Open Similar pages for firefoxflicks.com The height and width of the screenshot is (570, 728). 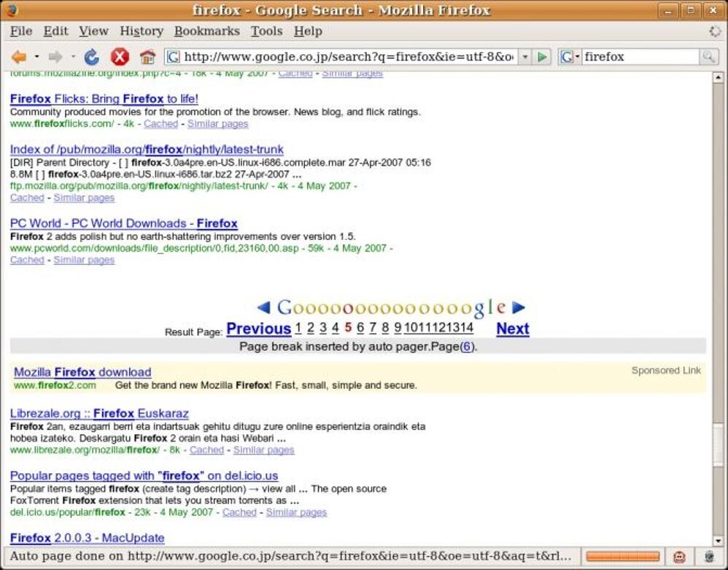pos(218,124)
